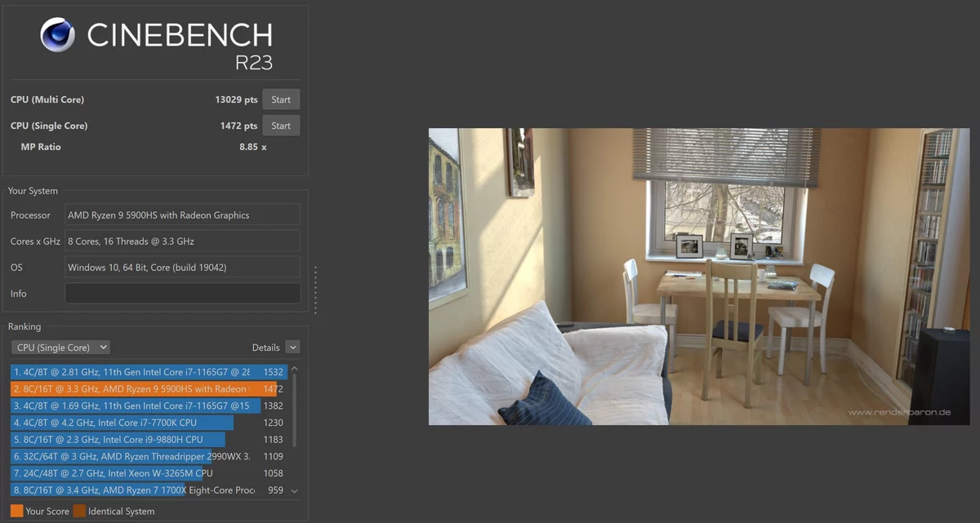The height and width of the screenshot is (523, 980).
Task: Select ranking row AMD Ryzen Threadripper 2990WX
Action: (149, 457)
